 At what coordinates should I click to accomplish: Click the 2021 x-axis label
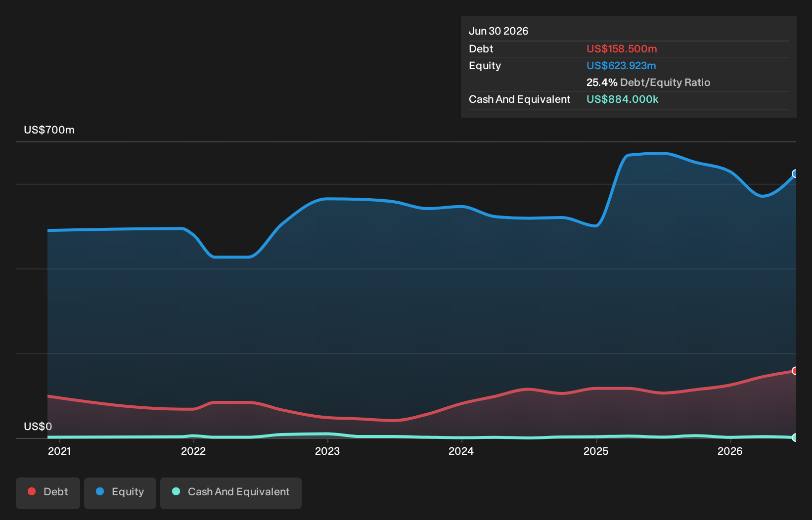[x=59, y=451]
